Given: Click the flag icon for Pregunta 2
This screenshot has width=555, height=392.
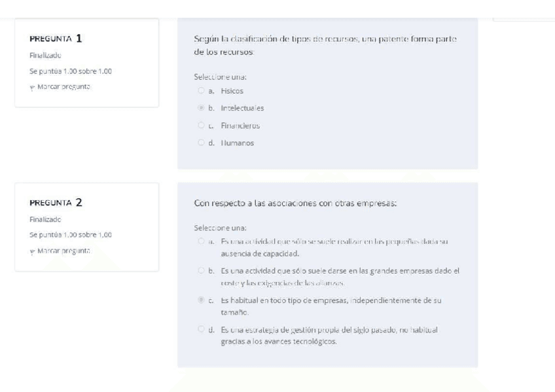Looking at the screenshot, I should point(33,251).
